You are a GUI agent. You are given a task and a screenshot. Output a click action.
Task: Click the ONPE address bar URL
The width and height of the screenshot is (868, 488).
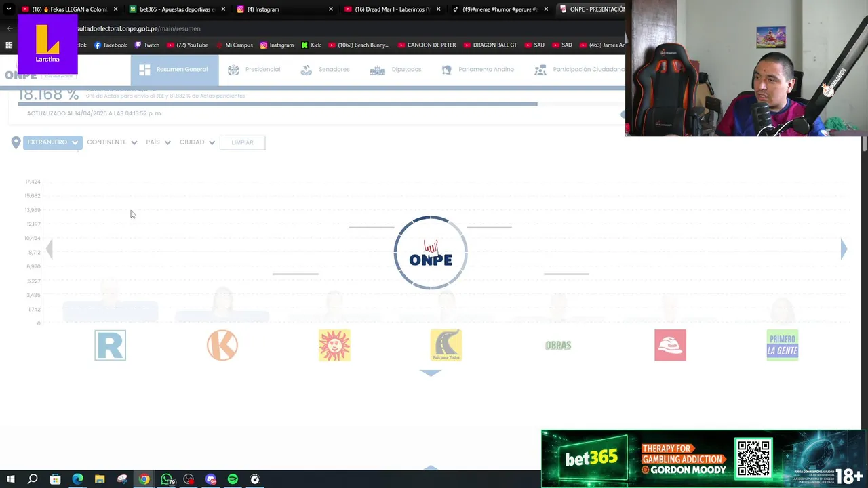139,28
